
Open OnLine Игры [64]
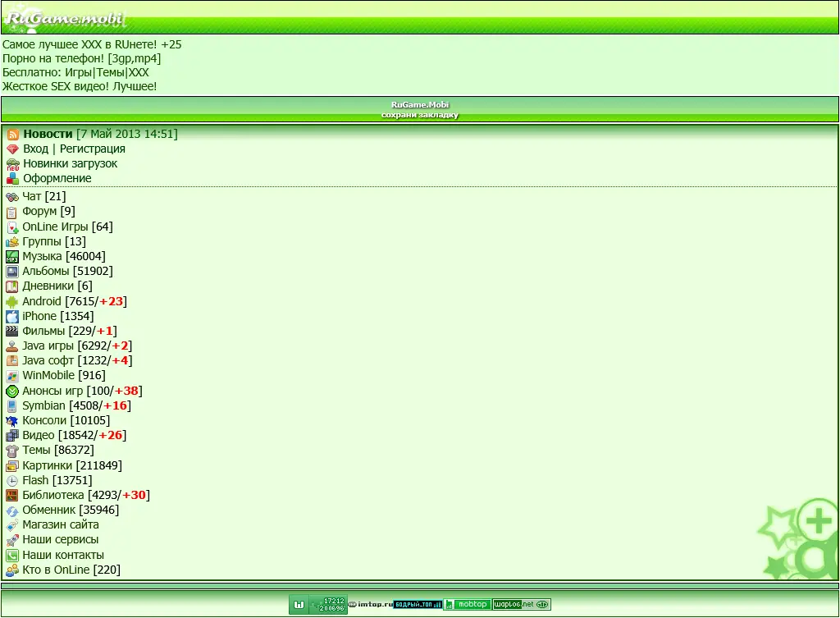(x=67, y=227)
